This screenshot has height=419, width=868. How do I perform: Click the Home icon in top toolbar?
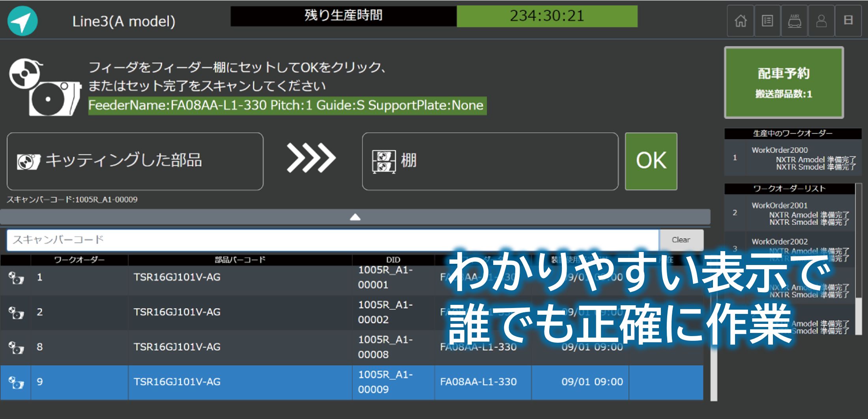coord(741,21)
